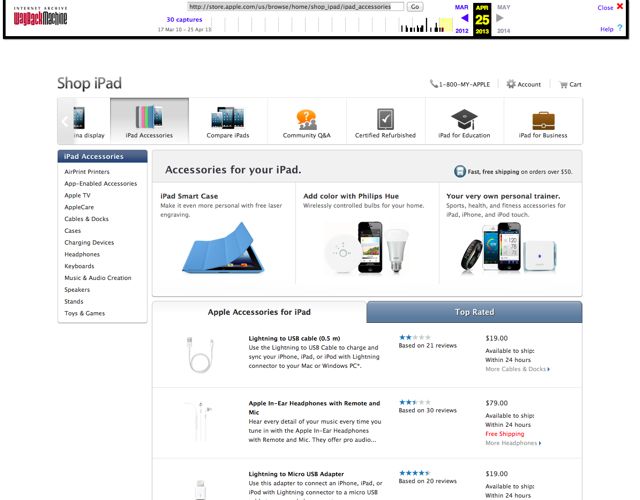Click the Close link in Wayback bar

coord(605,7)
